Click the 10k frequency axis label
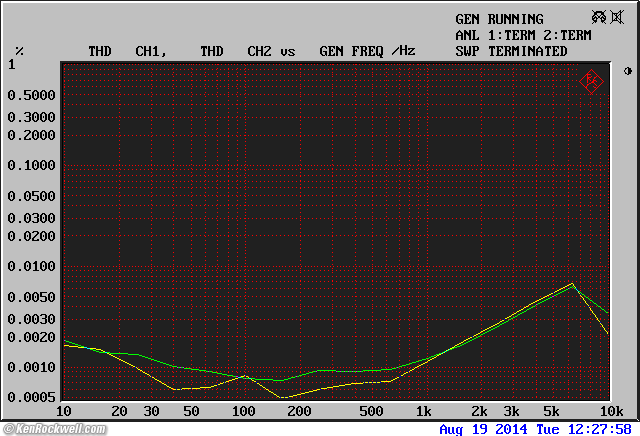This screenshot has height=436, width=640. 610,412
